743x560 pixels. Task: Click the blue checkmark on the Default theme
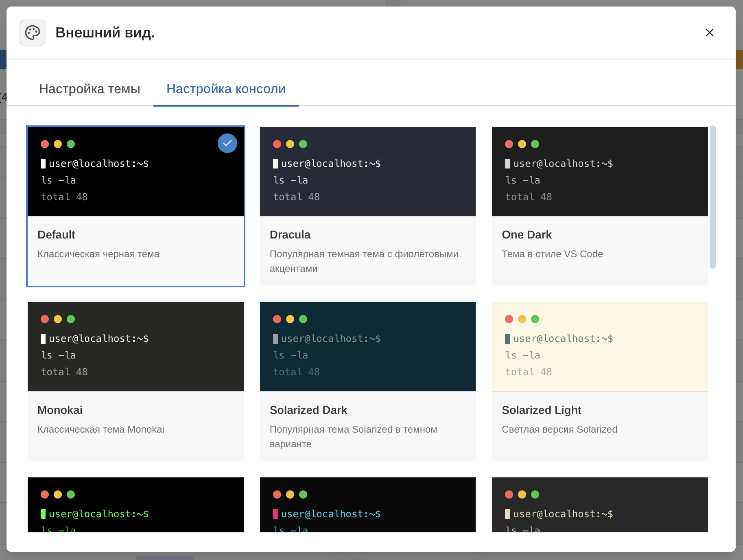pos(227,143)
